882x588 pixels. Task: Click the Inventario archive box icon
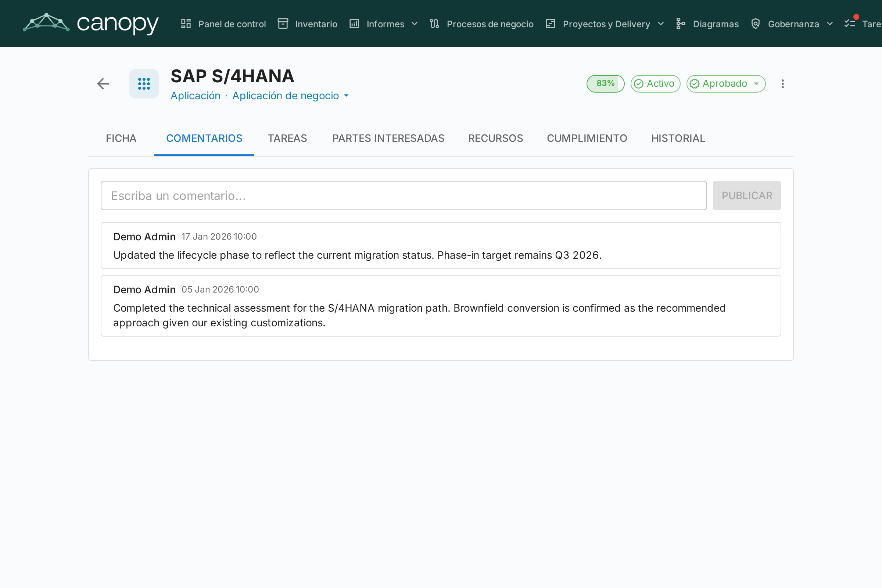[283, 24]
